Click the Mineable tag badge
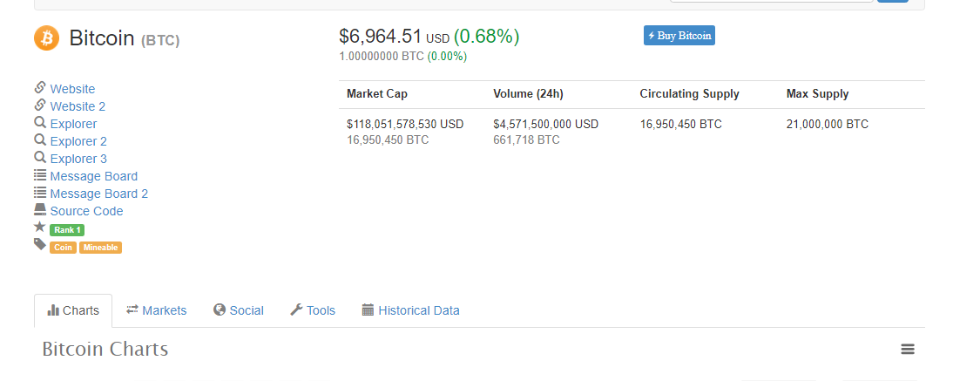 100,248
